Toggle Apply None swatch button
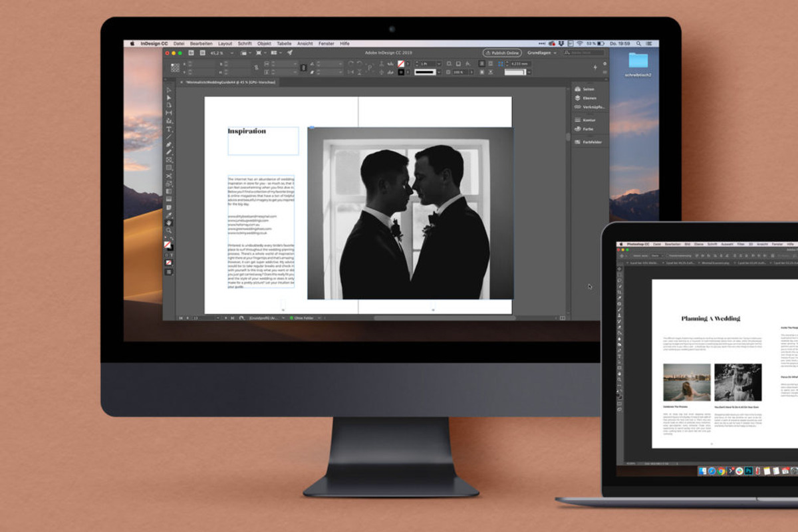The image size is (798, 532). pyautogui.click(x=169, y=263)
